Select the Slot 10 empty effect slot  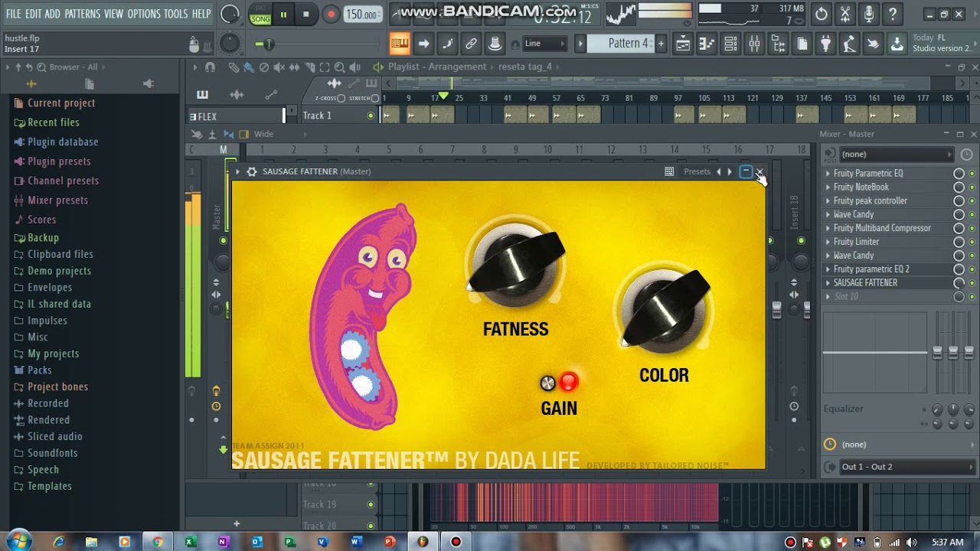click(888, 296)
